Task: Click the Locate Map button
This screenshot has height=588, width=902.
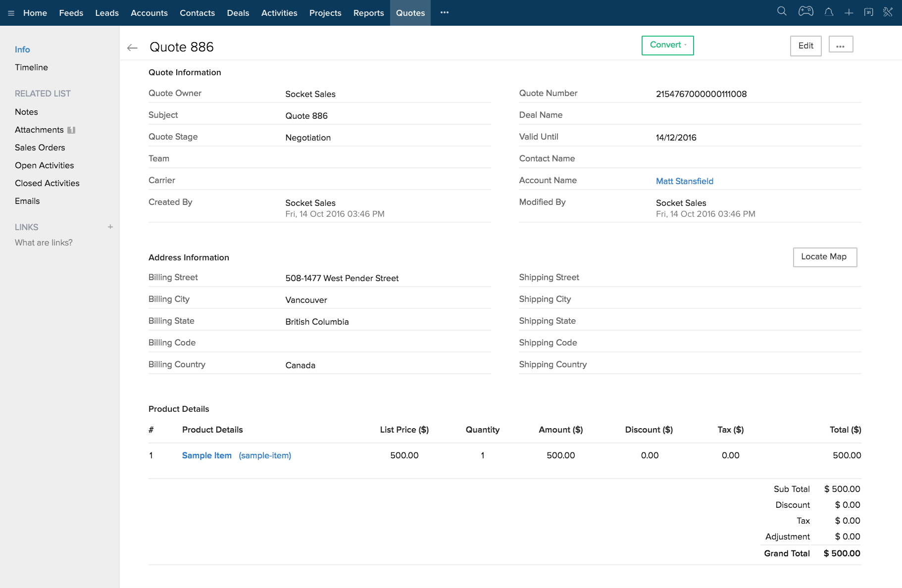Action: tap(825, 257)
